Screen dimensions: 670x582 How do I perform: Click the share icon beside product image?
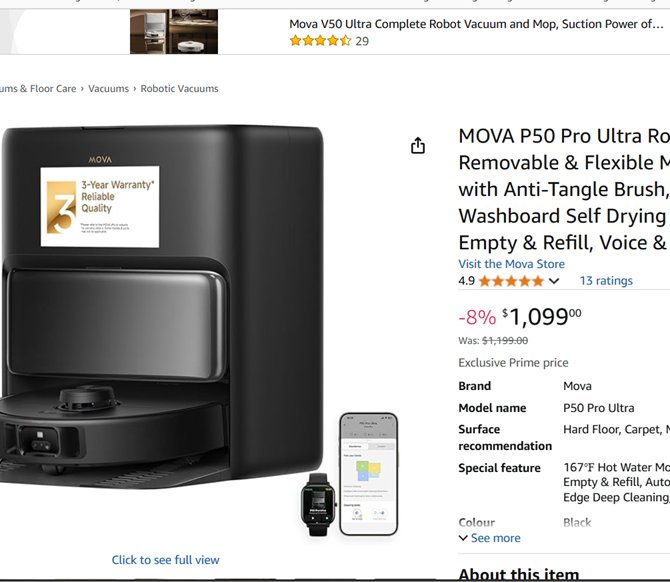coord(418,145)
